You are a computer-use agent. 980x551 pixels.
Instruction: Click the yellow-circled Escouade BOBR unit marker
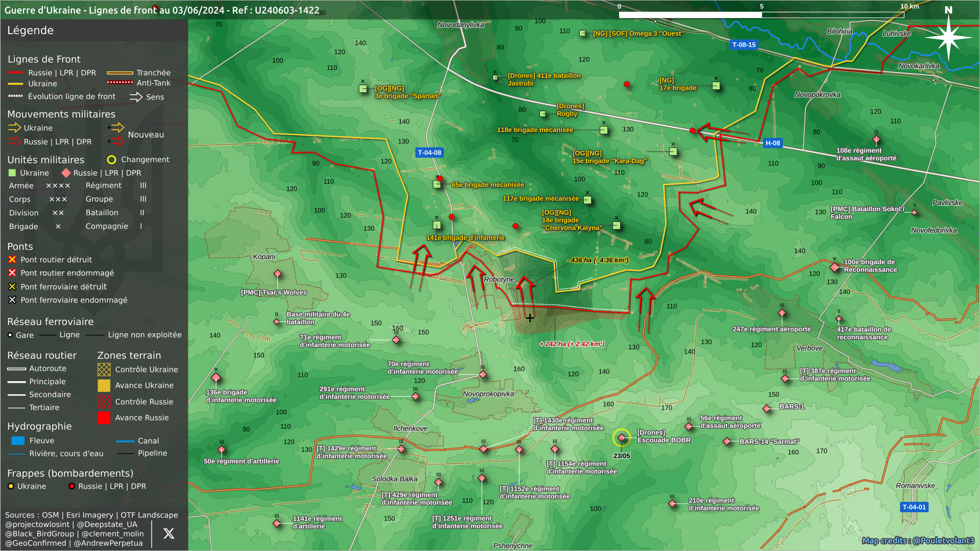tap(621, 437)
